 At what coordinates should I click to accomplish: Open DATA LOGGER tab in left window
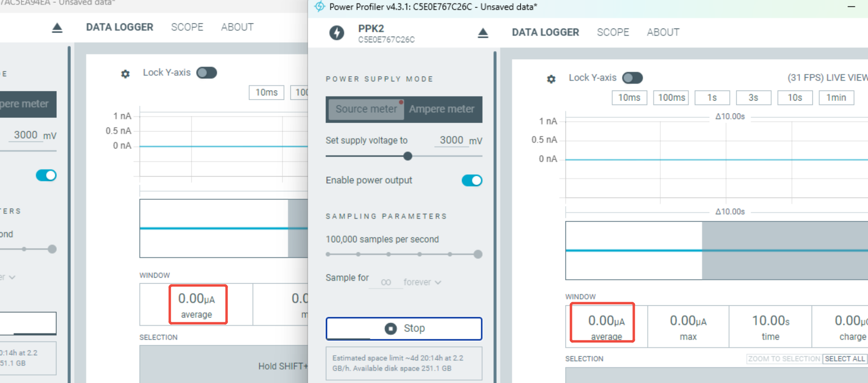(x=120, y=27)
